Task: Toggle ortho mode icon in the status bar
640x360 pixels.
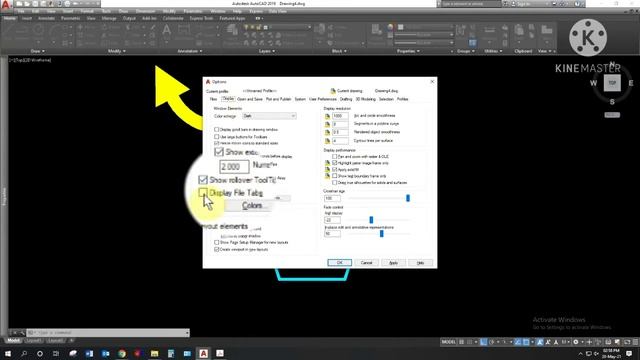Action: click(x=483, y=342)
